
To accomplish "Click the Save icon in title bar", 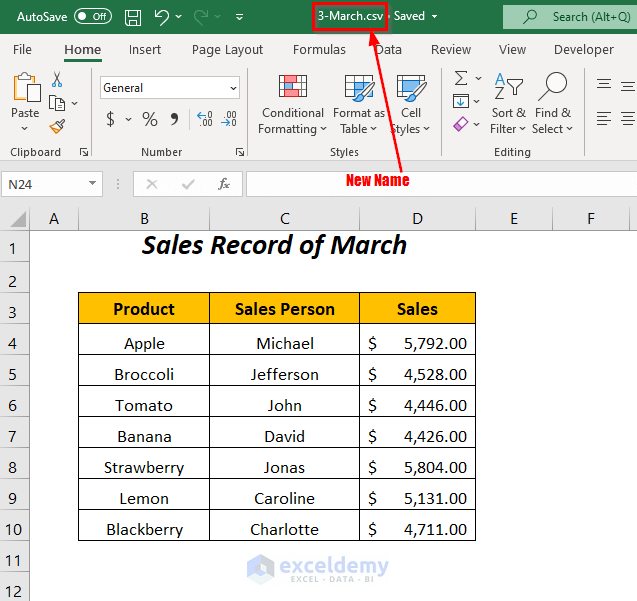I will point(133,16).
